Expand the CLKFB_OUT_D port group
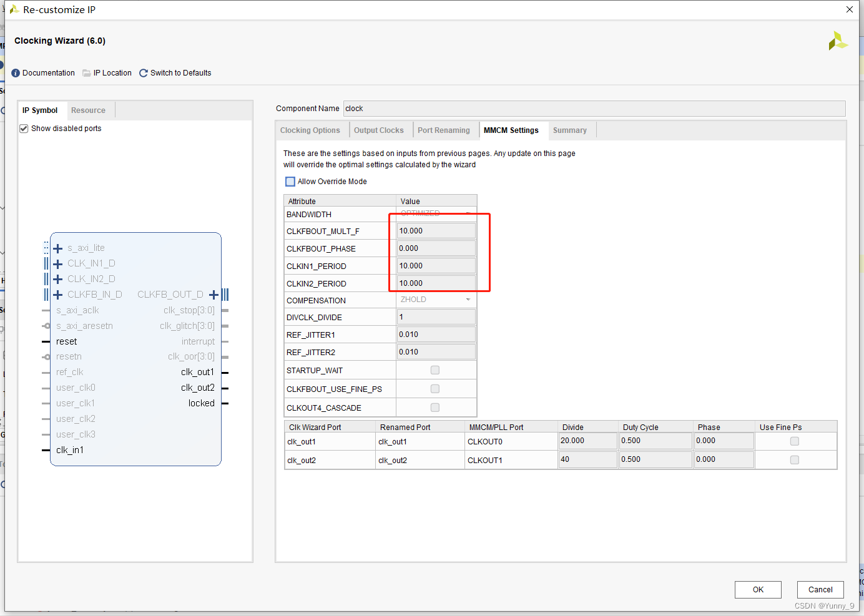 pyautogui.click(x=214, y=294)
